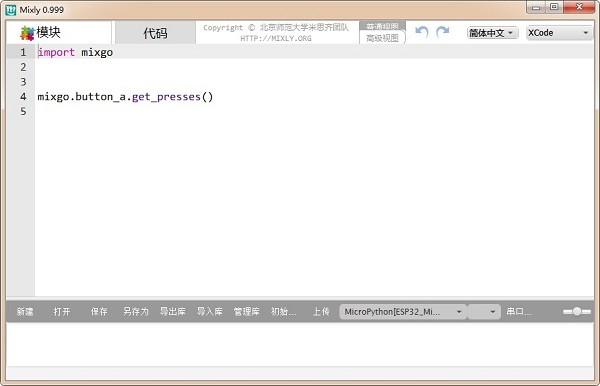Click the Mixly logo in title bar
Screen dimensions: 600x386
pyautogui.click(x=11, y=10)
